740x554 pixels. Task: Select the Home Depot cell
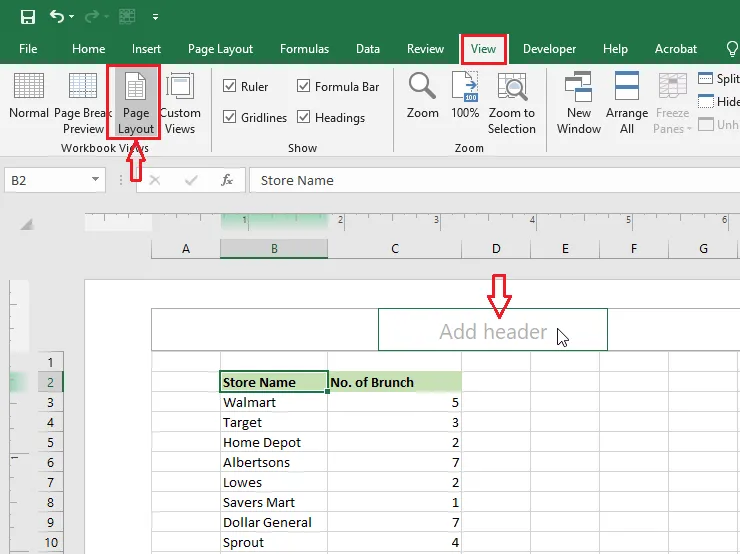click(x=274, y=442)
